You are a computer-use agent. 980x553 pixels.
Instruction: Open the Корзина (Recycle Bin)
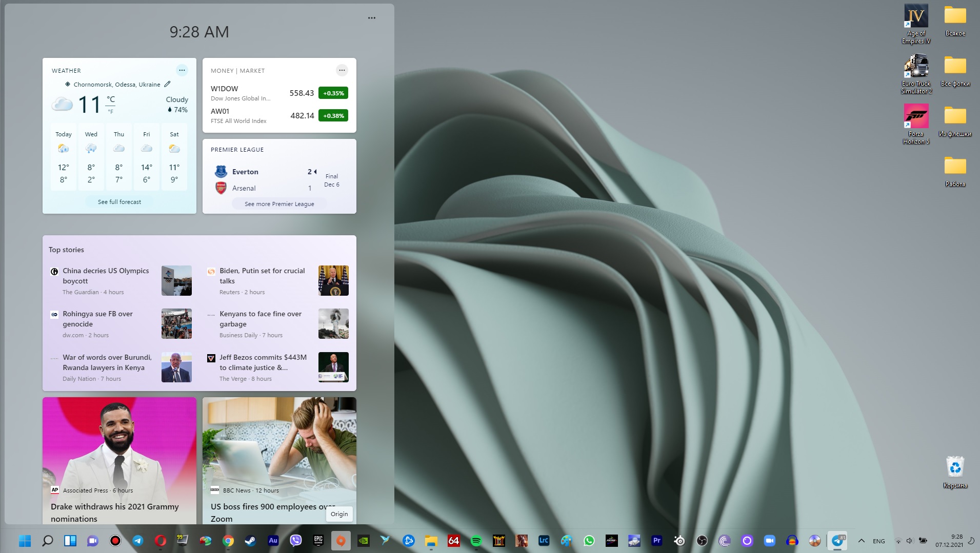tap(954, 467)
